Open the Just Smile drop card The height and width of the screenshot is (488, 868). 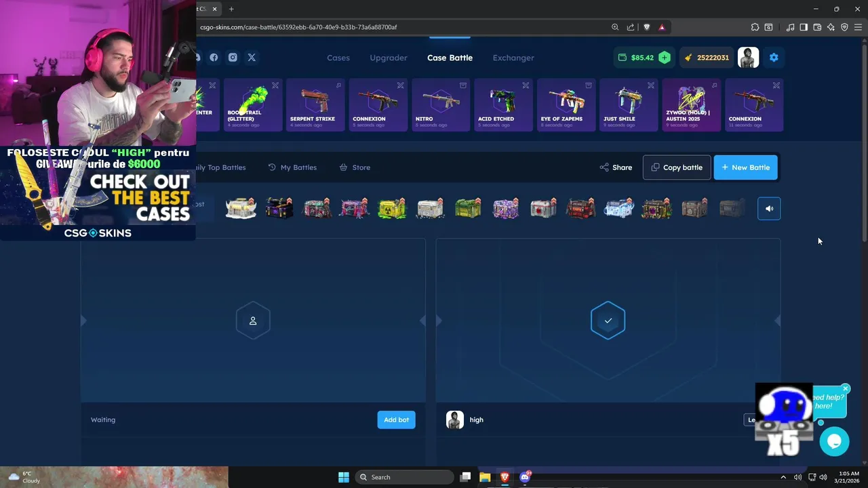pos(629,105)
